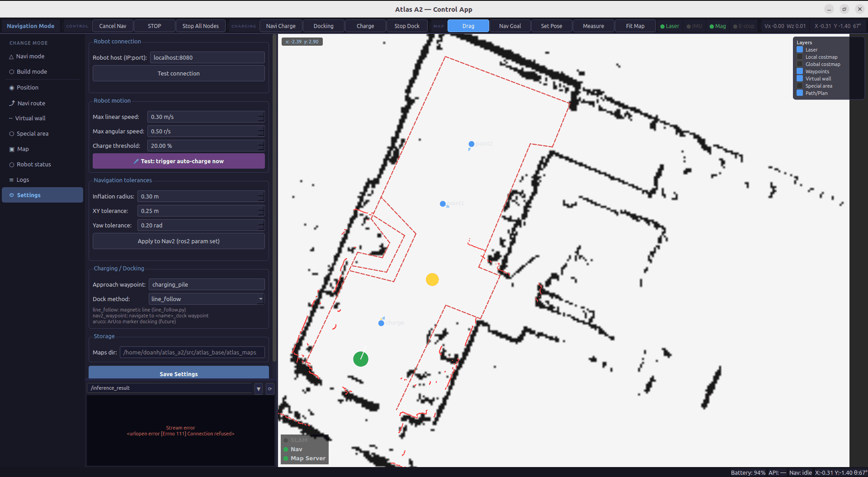Enable the Local costmap layer
The image size is (868, 477).
(800, 57)
